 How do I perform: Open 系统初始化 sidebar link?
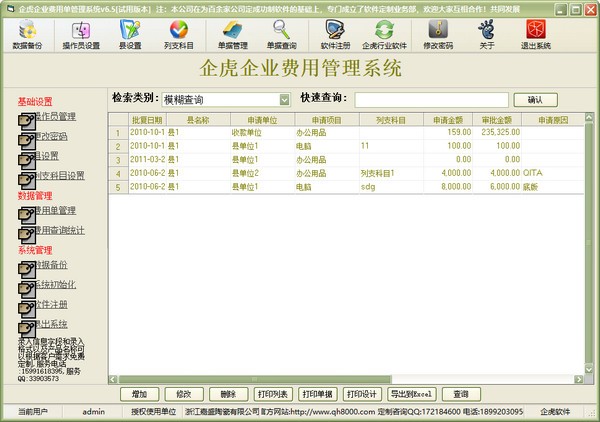click(x=56, y=284)
